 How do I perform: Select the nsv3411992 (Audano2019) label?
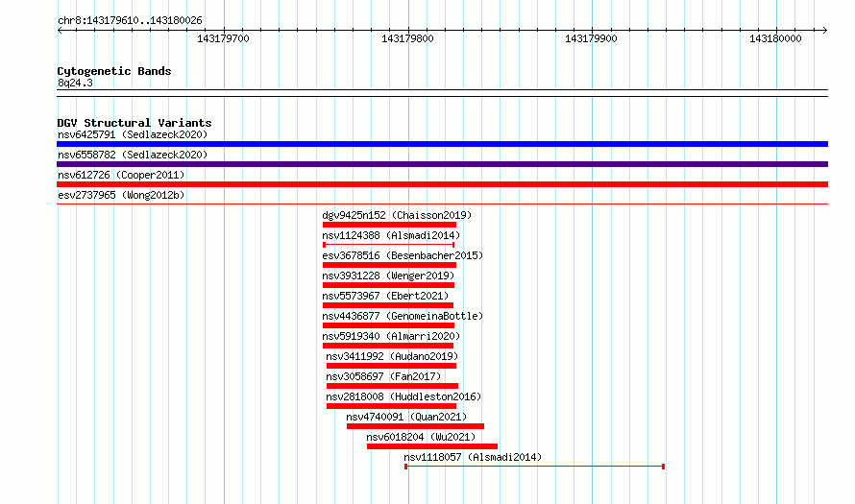[392, 356]
